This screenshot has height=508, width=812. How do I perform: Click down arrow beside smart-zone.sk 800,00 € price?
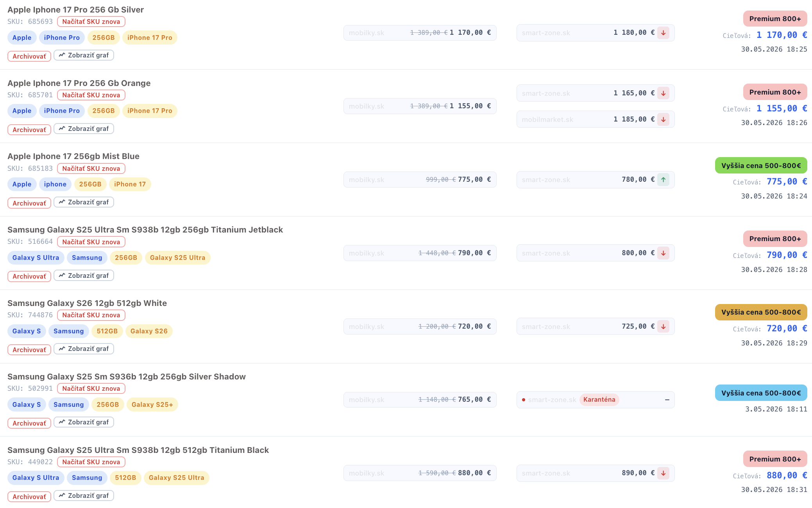[663, 253]
